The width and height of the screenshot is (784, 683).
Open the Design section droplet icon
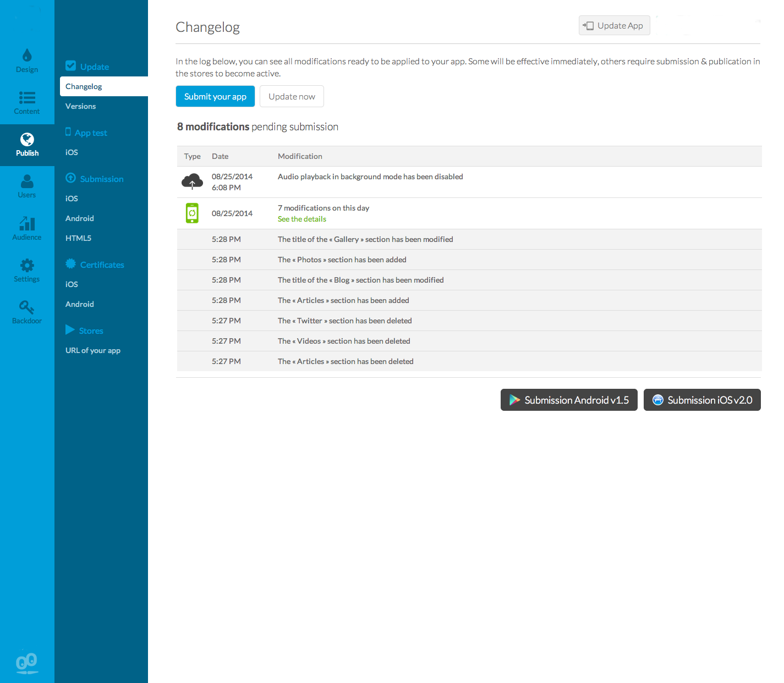coord(27,56)
